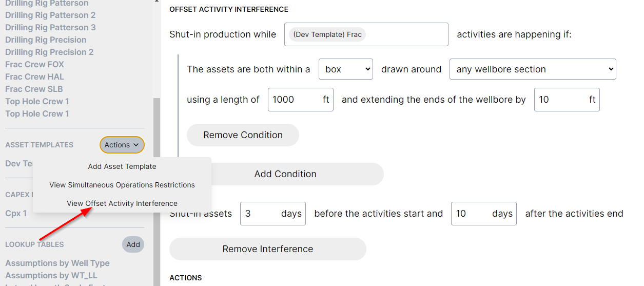Select Add Asset Template menu entry
Viewport: 644px width, 286px height.
tap(122, 166)
